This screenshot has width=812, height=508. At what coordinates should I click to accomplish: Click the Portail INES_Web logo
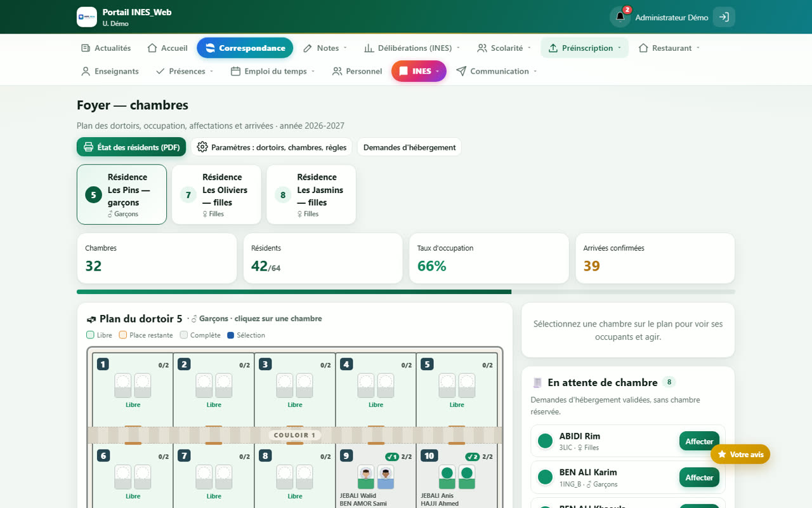87,17
